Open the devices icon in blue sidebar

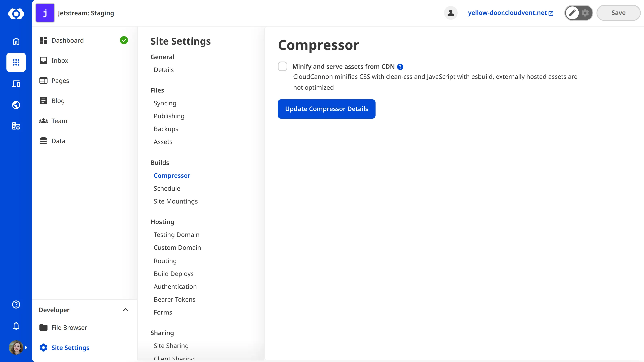click(16, 84)
